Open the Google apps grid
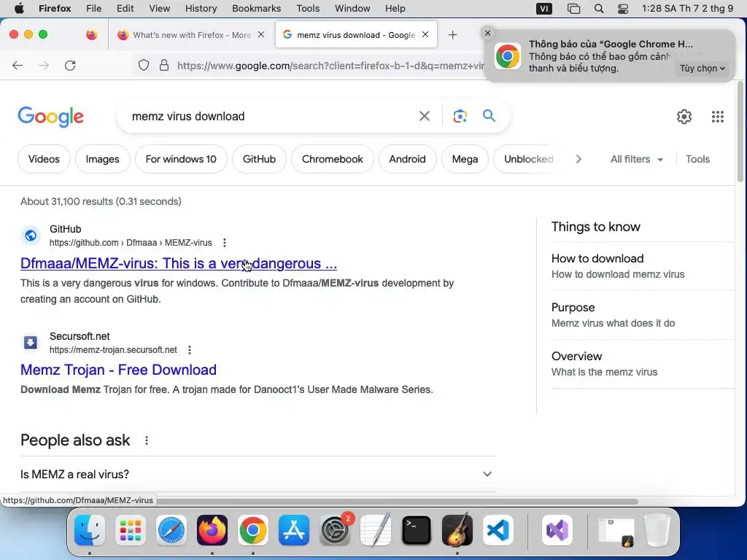 pos(718,116)
